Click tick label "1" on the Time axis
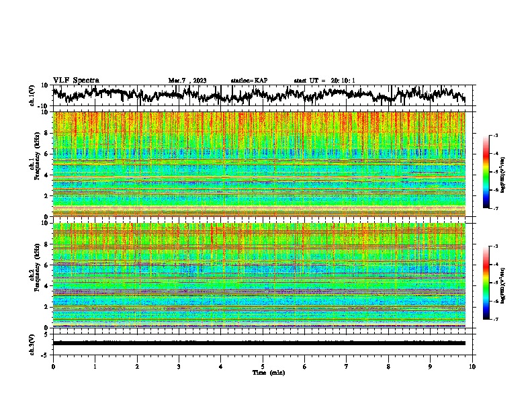532x411 pixels. [x=95, y=367]
